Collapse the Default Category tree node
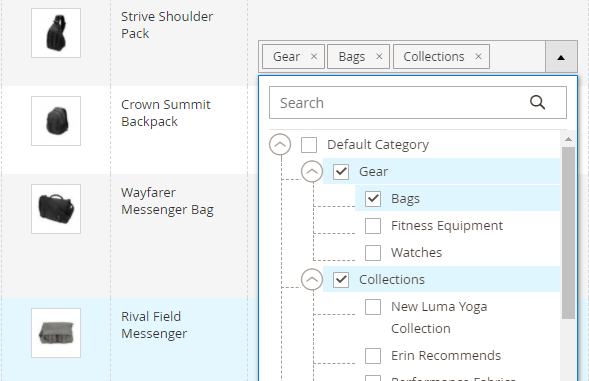The width and height of the screenshot is (589, 381). click(x=280, y=144)
